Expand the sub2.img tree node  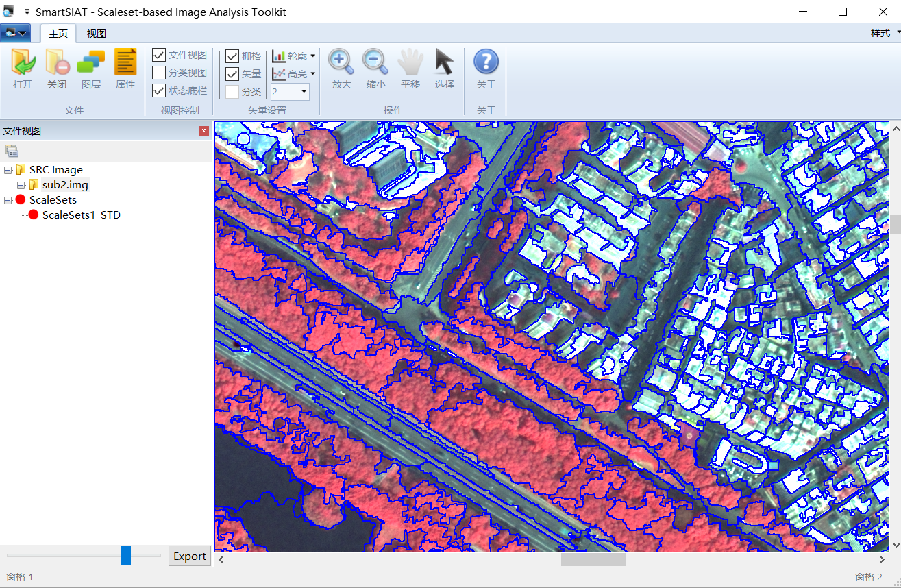[x=21, y=185]
